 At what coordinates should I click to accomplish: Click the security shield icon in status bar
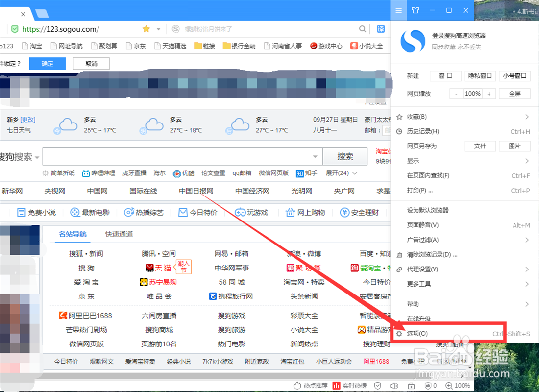377,386
